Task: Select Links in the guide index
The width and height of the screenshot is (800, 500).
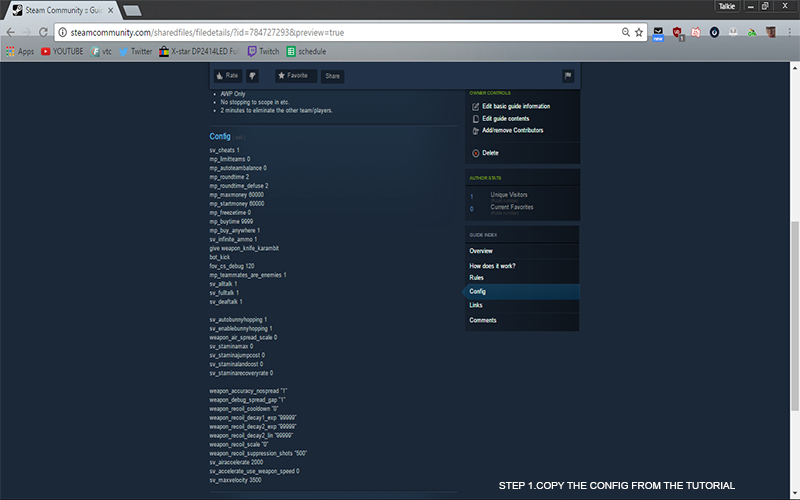Action: coord(476,305)
